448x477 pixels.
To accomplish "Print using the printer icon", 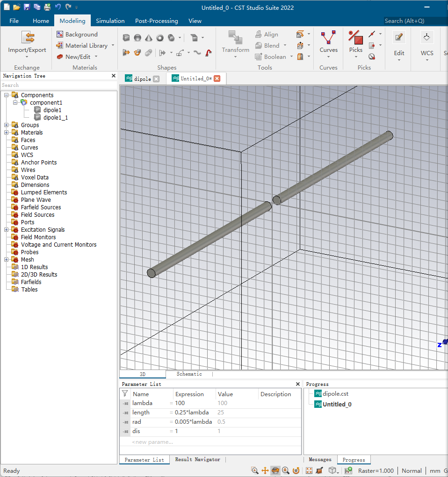I will pos(47,7).
